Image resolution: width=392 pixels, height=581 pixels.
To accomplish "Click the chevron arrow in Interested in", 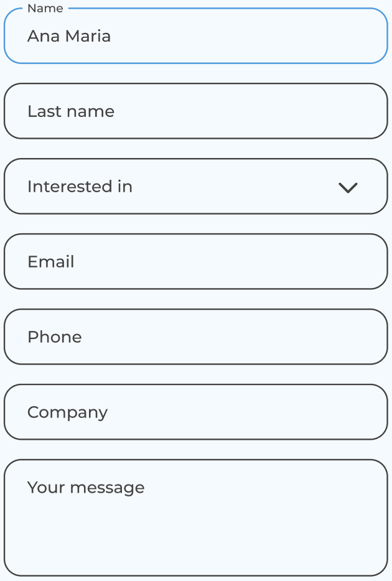I will pyautogui.click(x=348, y=187).
